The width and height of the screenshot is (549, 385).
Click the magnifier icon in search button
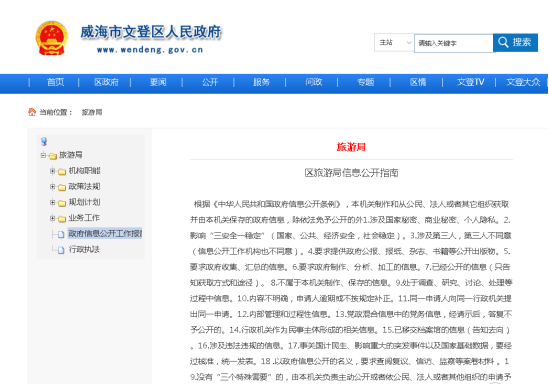coord(503,42)
